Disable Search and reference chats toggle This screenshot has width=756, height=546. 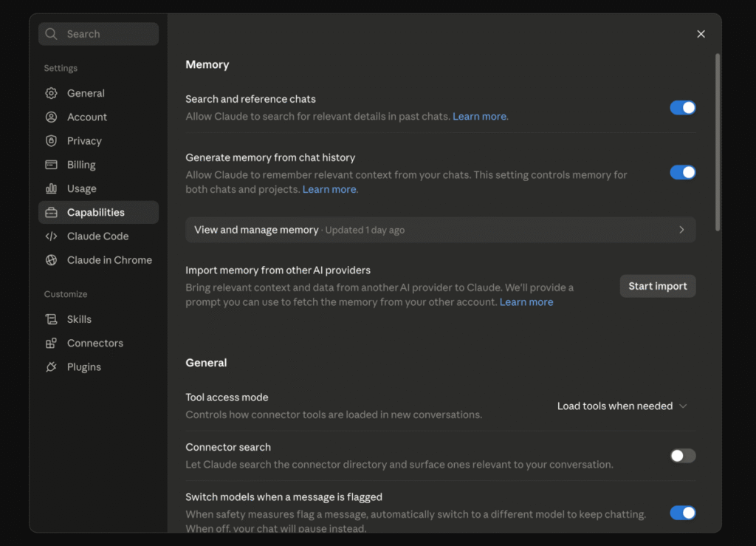[x=683, y=108]
